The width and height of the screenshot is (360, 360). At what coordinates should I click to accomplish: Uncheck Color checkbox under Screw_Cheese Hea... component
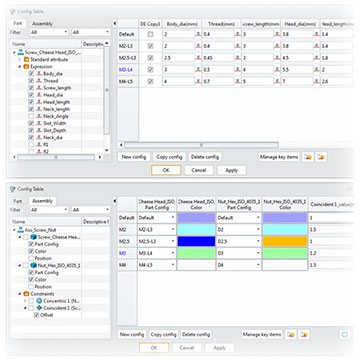click(x=31, y=251)
